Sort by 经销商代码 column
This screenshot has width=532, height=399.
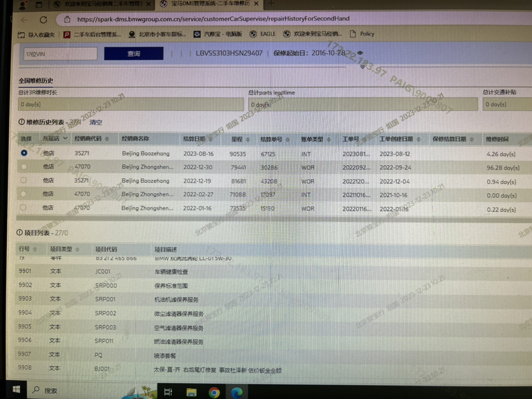107,139
